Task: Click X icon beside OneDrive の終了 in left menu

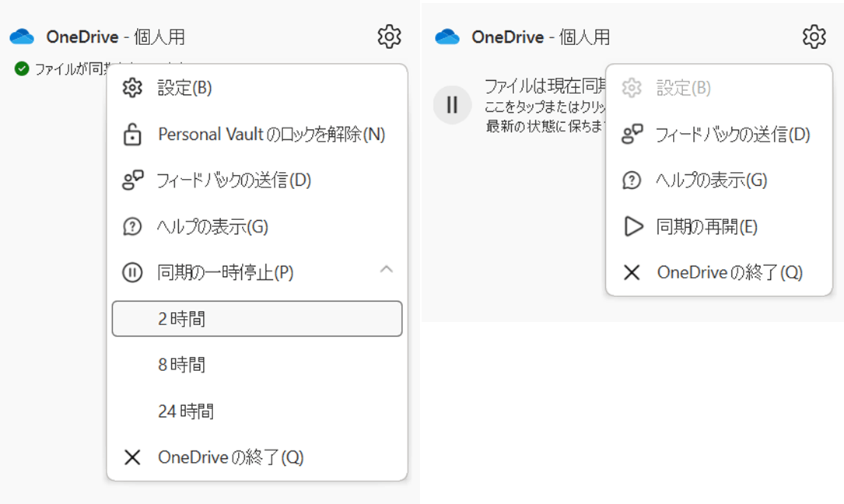Action: (x=132, y=457)
